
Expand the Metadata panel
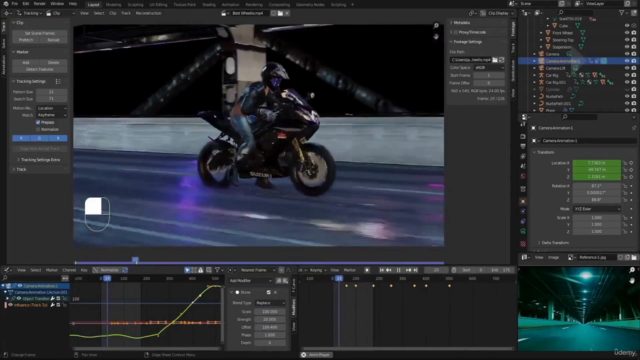click(x=462, y=23)
